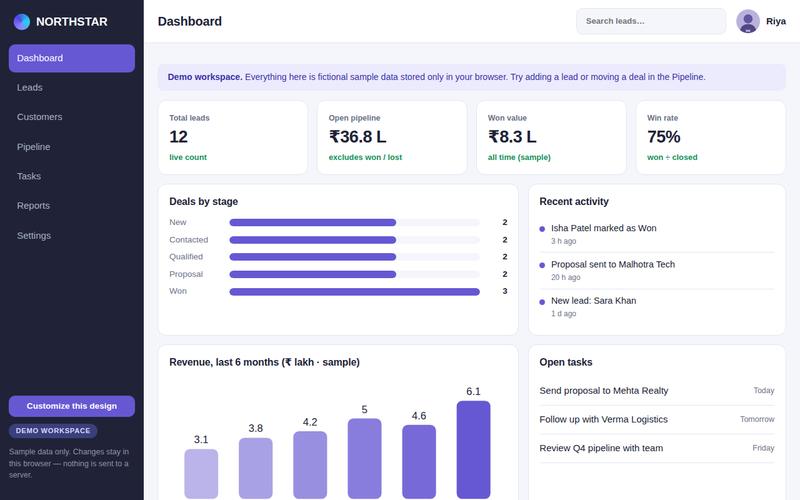The height and width of the screenshot is (500, 800).
Task: Click the '1 d ago' timestamp
Action: click(x=563, y=313)
